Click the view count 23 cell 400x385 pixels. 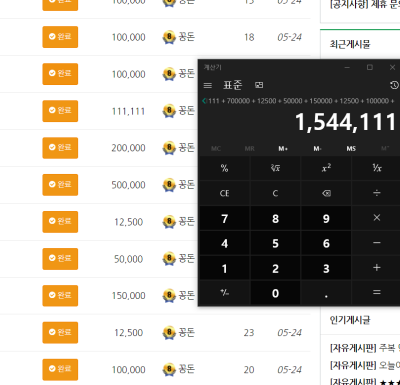tap(249, 333)
